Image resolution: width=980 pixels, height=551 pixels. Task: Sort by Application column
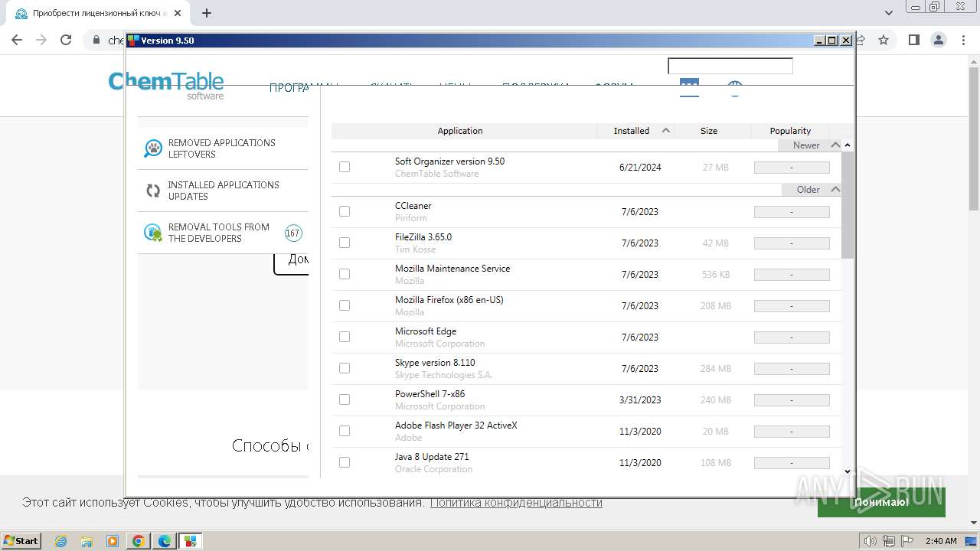coord(460,131)
